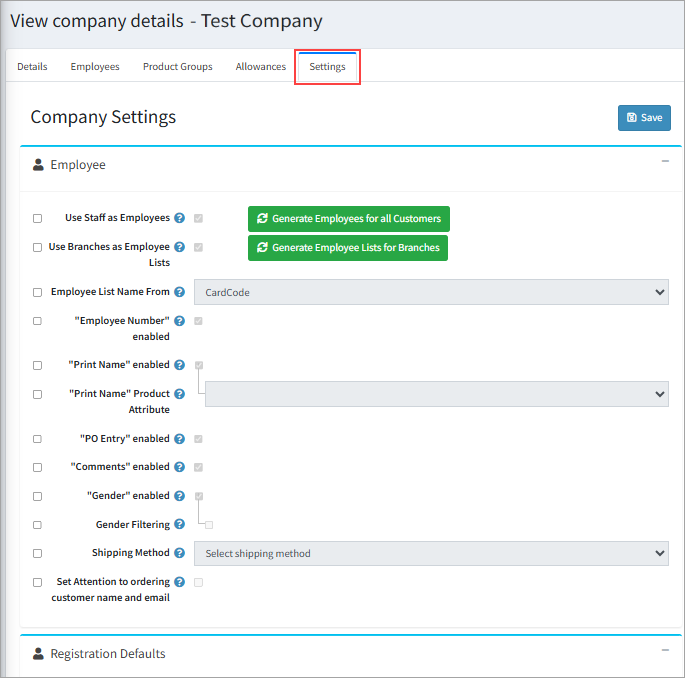
Task: Click help icon beside "Comments" enabled
Action: pos(180,467)
